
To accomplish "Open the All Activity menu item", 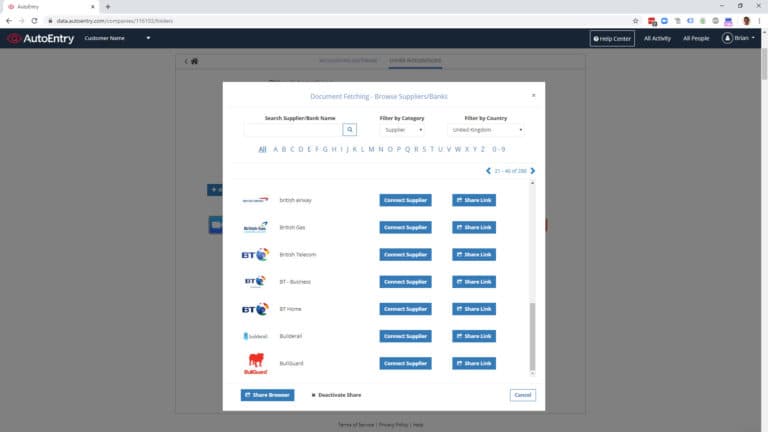I will click(x=657, y=39).
